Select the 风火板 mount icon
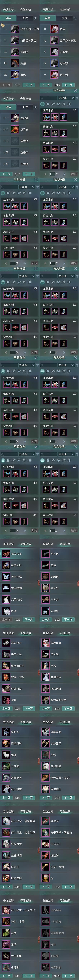The image size is (79, 980). pyautogui.click(x=45, y=554)
